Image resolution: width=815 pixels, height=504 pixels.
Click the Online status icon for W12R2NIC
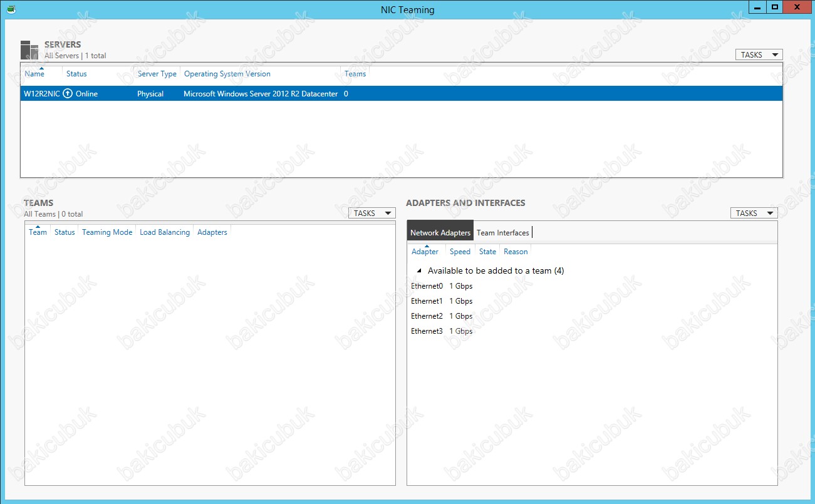tap(68, 94)
